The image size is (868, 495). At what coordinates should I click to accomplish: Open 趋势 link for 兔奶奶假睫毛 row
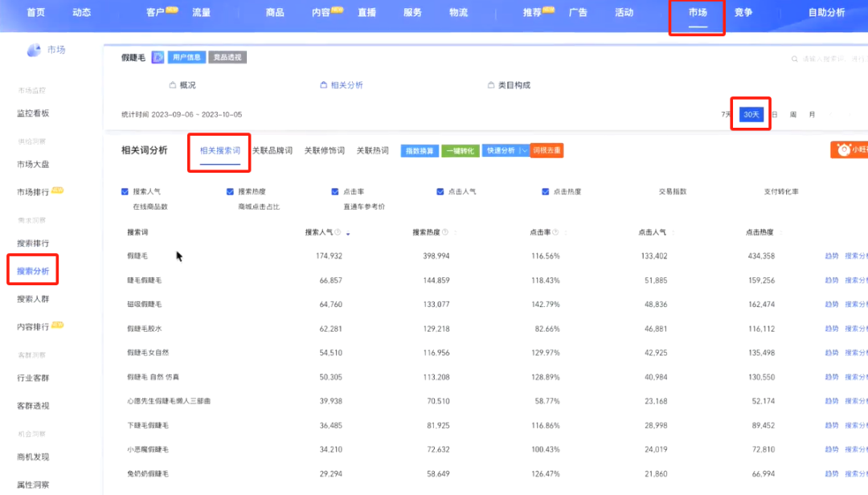coord(832,474)
